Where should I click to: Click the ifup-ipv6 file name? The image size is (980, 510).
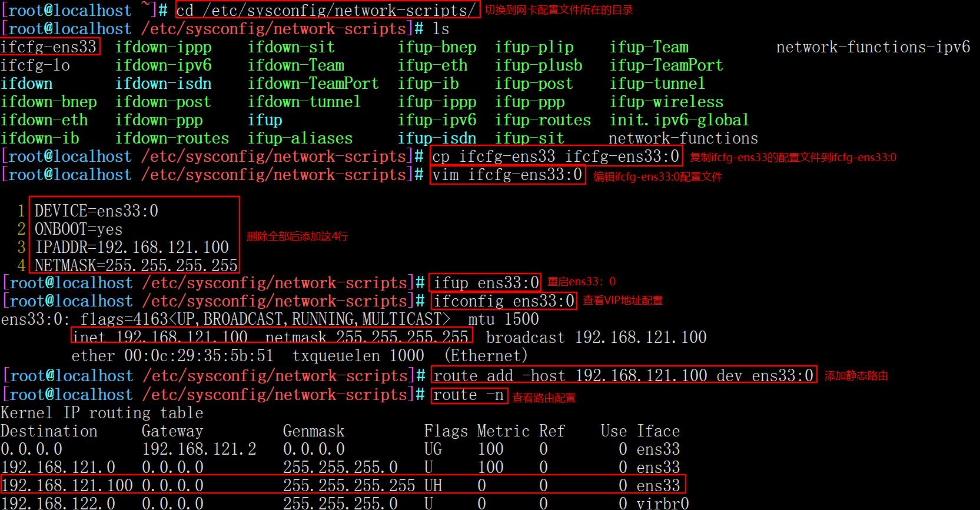437,120
